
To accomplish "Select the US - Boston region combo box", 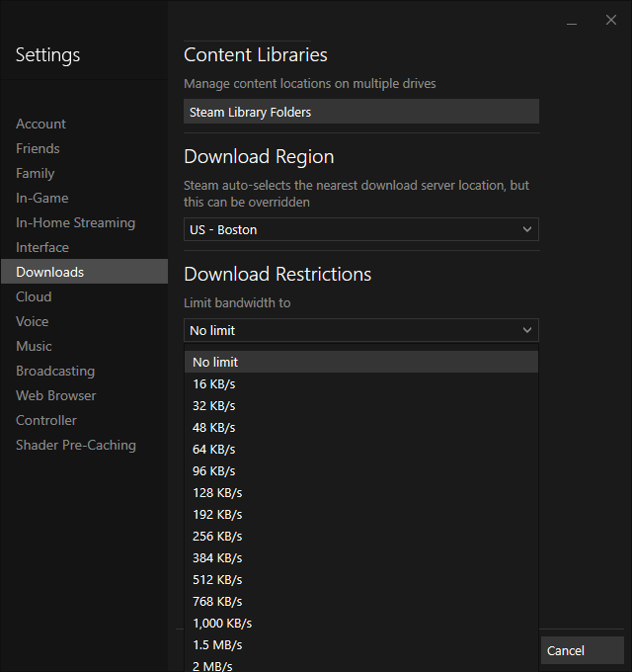I will tap(361, 229).
